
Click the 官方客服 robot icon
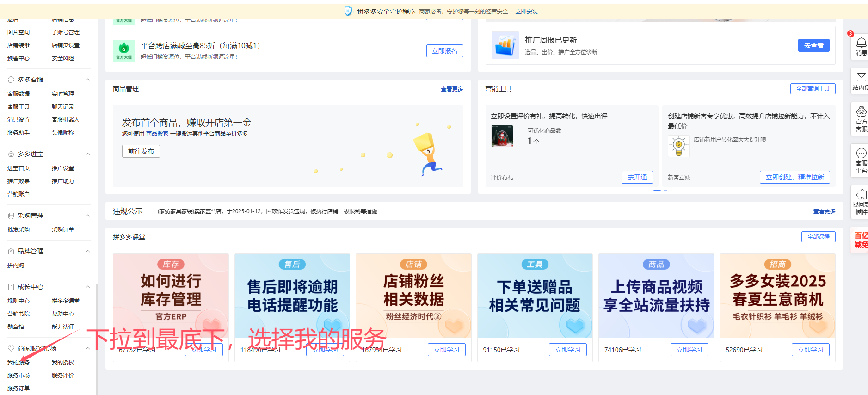(861, 111)
